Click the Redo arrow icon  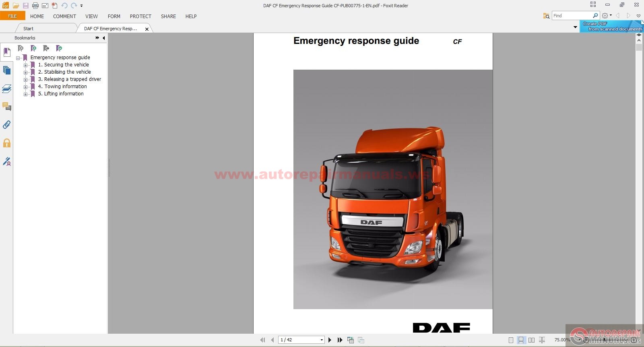pyautogui.click(x=74, y=6)
